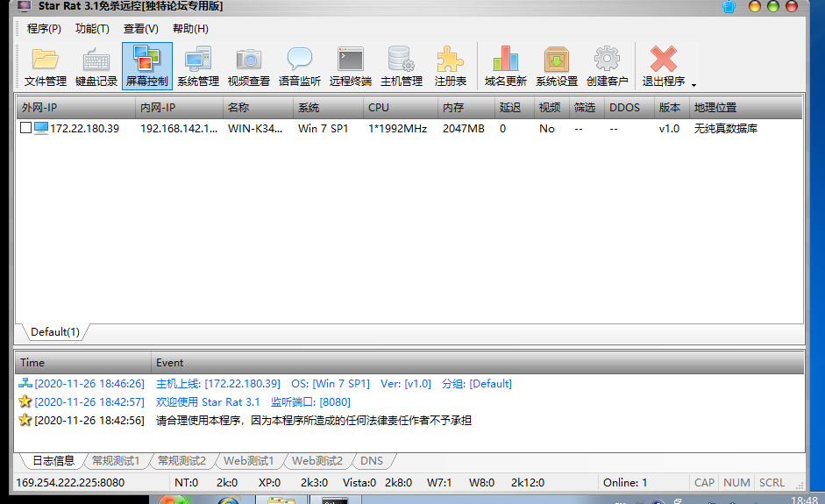Viewport: 825px width, 504px height.
Task: Select the 192.168.142.1... internal IP cell
Action: point(178,128)
